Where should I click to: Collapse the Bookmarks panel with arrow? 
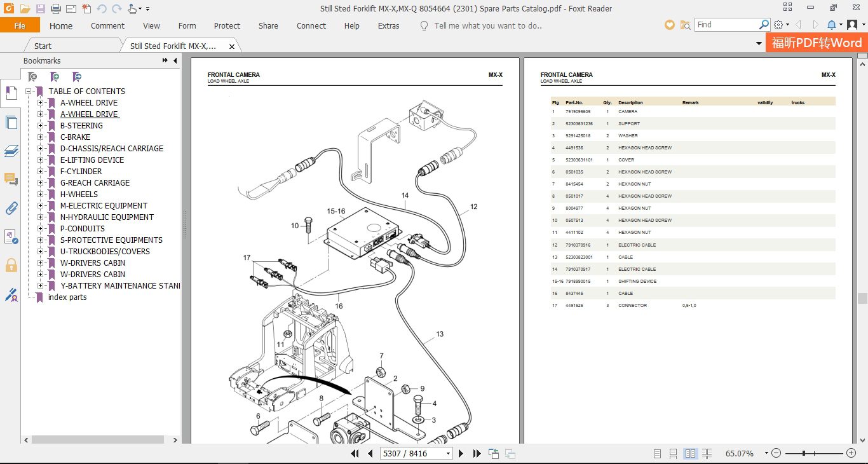pyautogui.click(x=175, y=60)
